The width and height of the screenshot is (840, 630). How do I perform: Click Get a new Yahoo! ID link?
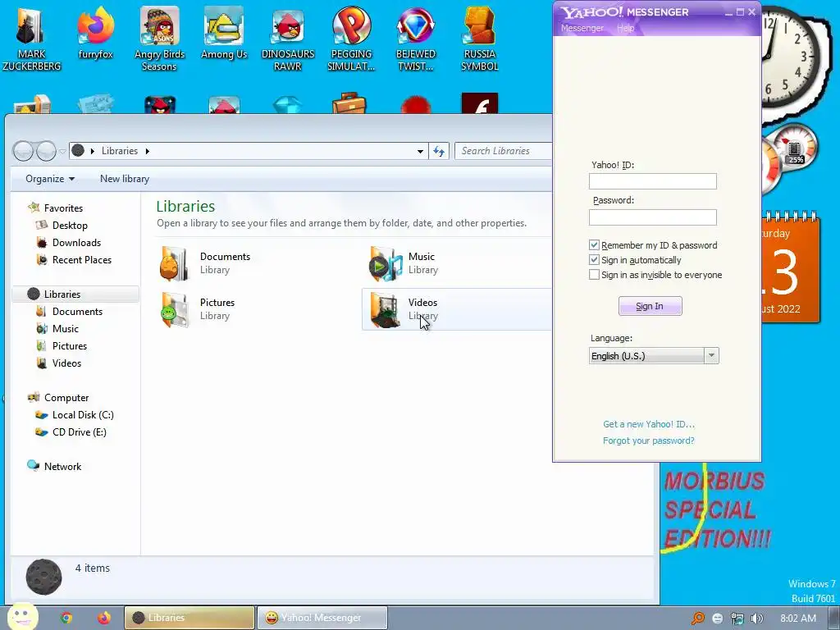649,424
